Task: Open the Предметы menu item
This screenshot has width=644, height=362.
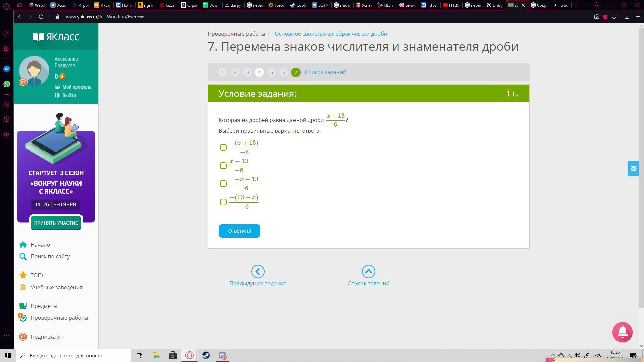Action: 44,306
